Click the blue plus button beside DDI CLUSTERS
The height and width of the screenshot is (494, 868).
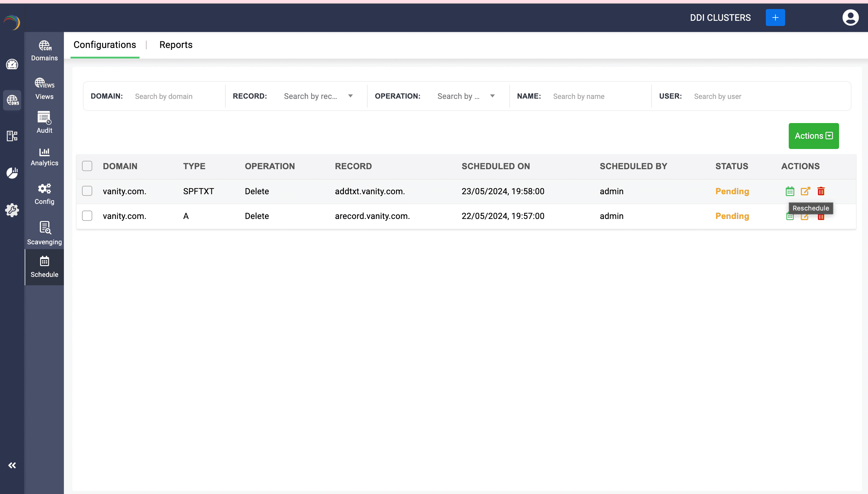tap(775, 17)
